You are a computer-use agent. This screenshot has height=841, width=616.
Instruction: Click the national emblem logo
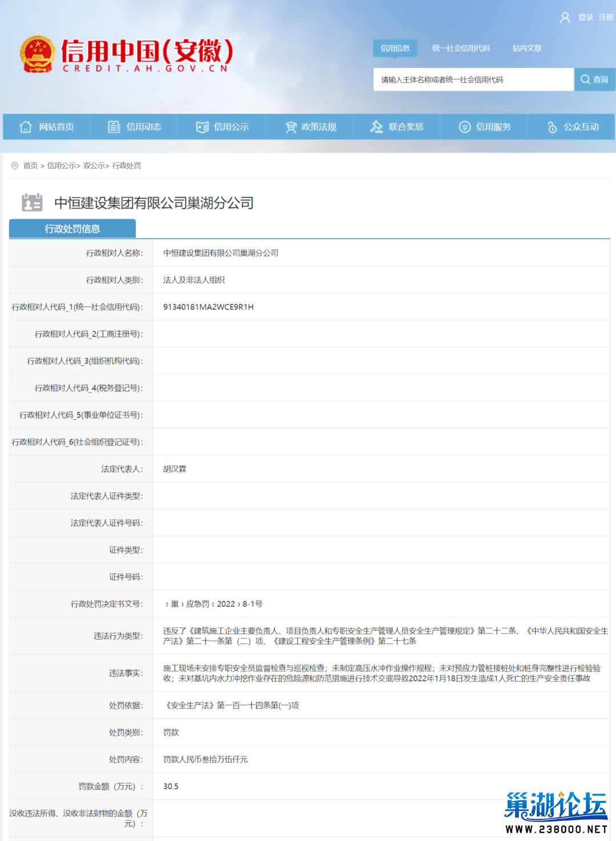pyautogui.click(x=38, y=54)
